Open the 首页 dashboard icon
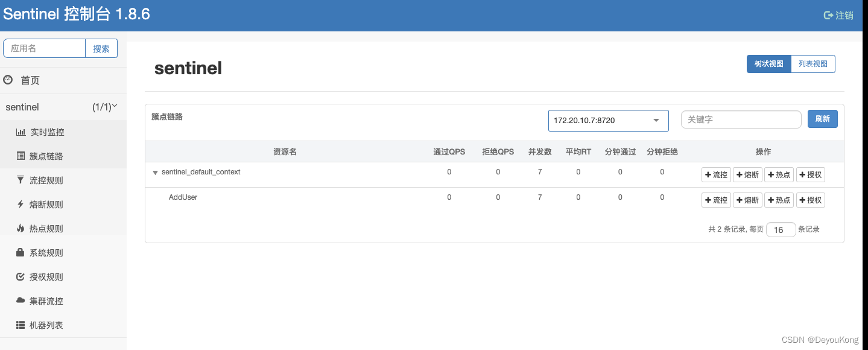Screen dimensions: 868x350 coord(8,80)
